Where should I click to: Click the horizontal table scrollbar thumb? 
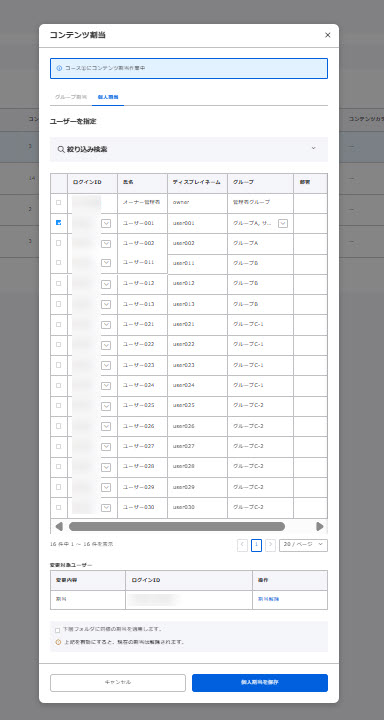[177, 526]
